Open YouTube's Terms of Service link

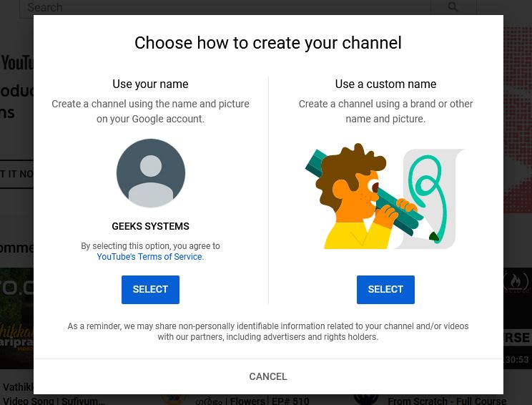pyautogui.click(x=150, y=257)
